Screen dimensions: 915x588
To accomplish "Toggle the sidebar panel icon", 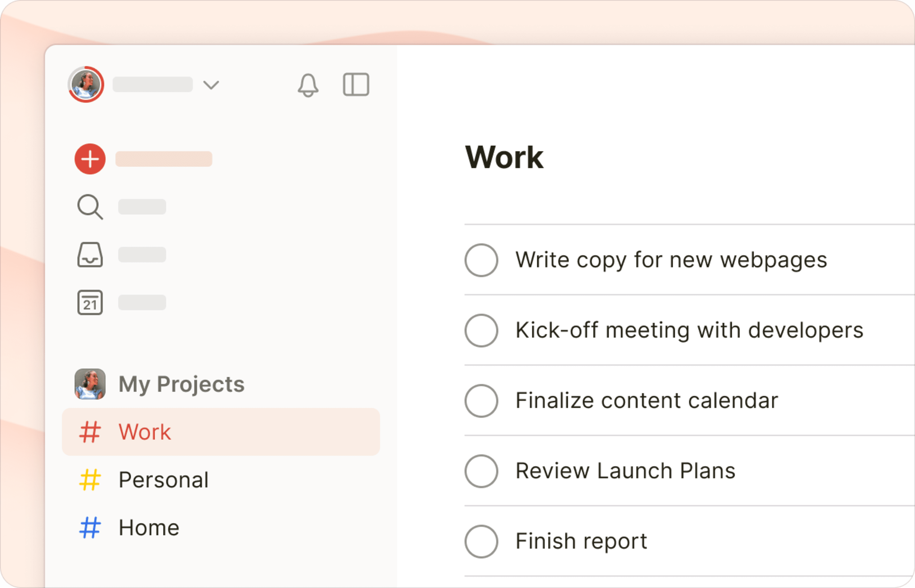I will pyautogui.click(x=356, y=84).
